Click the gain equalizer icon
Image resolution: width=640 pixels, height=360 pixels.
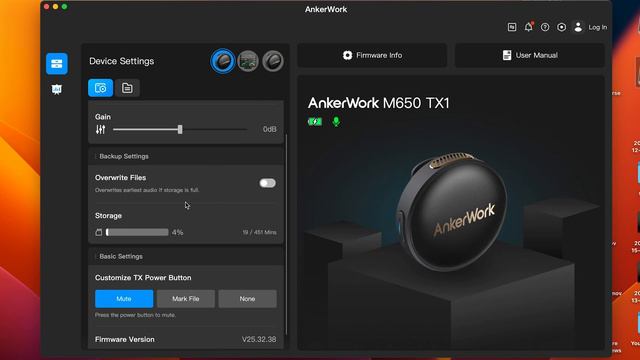[100, 129]
